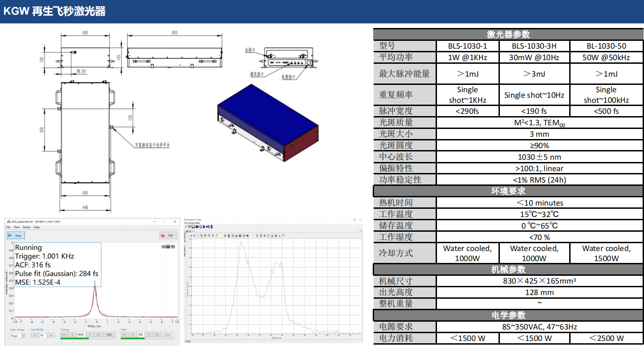Click the model cell BLS-1030-3H
Image resolution: width=644 pixels, height=346 pixels.
point(534,46)
